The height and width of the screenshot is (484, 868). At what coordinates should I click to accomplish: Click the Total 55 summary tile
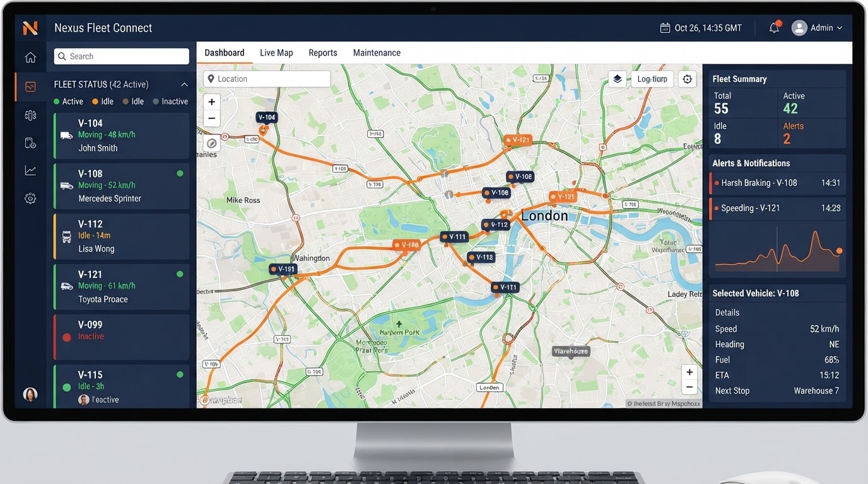pyautogui.click(x=743, y=103)
